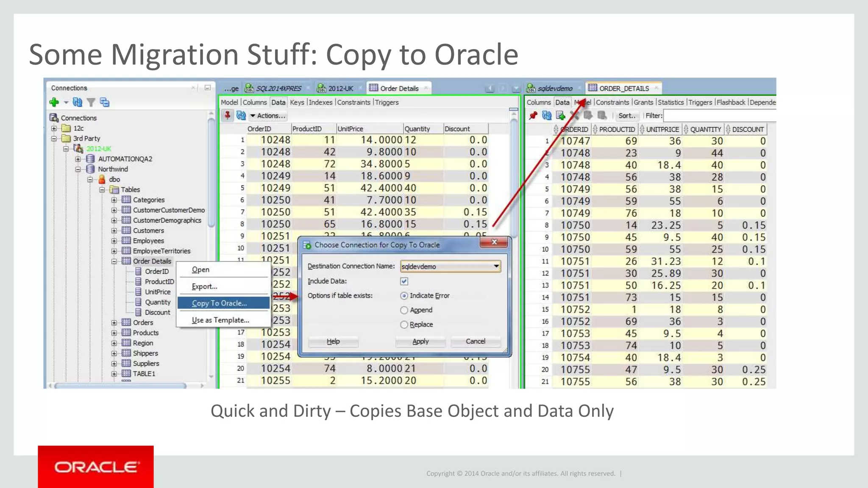Refresh the Connections panel
This screenshot has height=488, width=868.
(x=77, y=102)
